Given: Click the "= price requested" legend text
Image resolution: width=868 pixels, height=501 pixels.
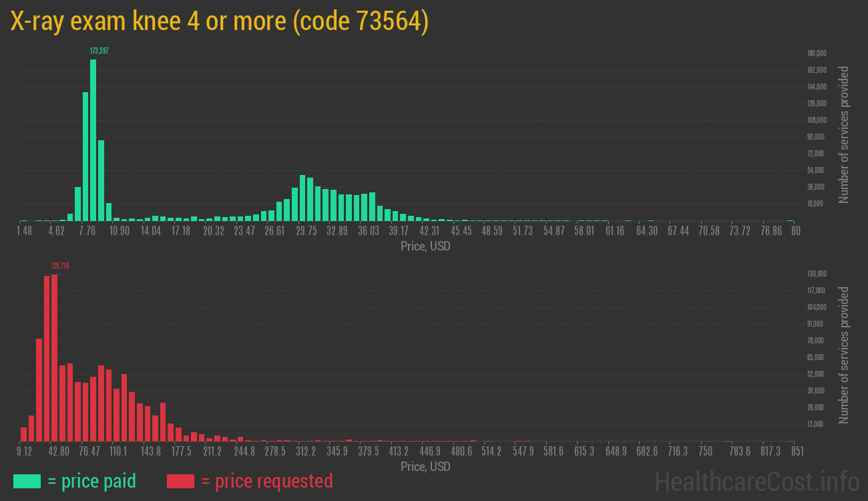Looking at the screenshot, I should pyautogui.click(x=266, y=481).
